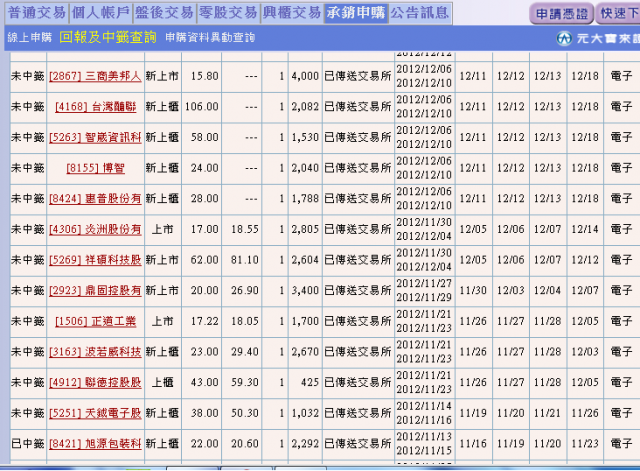Open stock link [3163] 波若威科技

pyautogui.click(x=95, y=352)
